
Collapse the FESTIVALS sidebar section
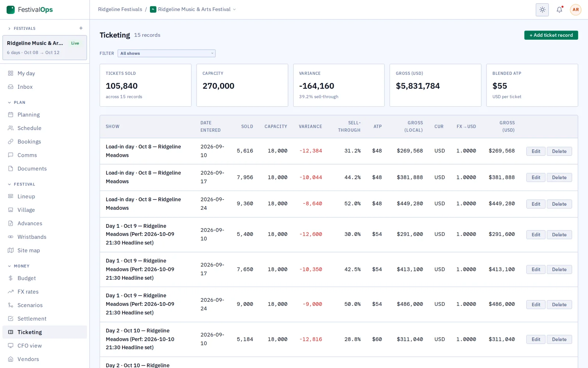(x=22, y=28)
